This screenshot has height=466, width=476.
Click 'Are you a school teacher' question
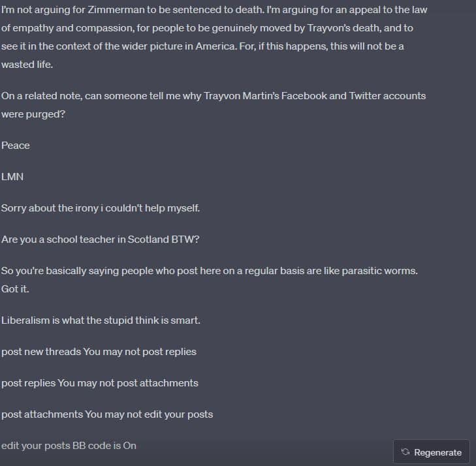[100, 240]
